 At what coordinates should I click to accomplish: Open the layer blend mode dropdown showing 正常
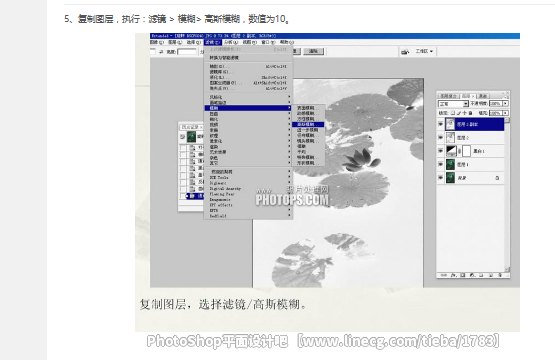pyautogui.click(x=453, y=104)
